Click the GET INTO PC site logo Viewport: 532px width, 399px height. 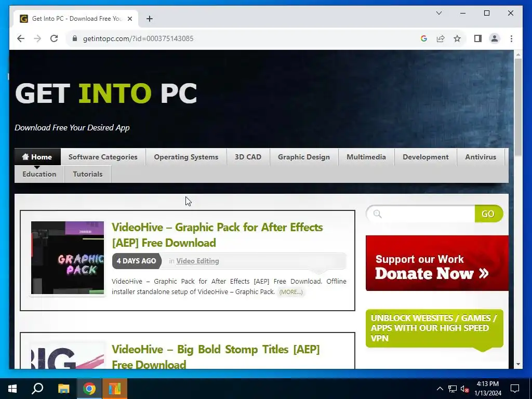(106, 94)
